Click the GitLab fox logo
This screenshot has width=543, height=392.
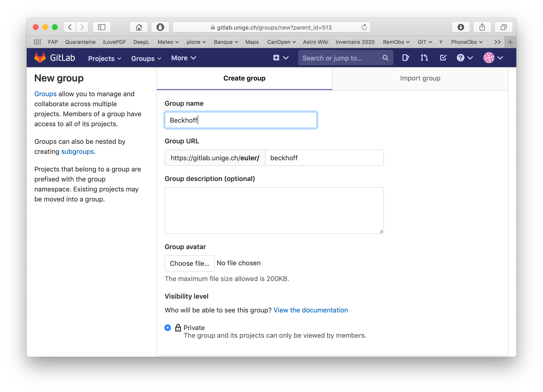tap(40, 58)
